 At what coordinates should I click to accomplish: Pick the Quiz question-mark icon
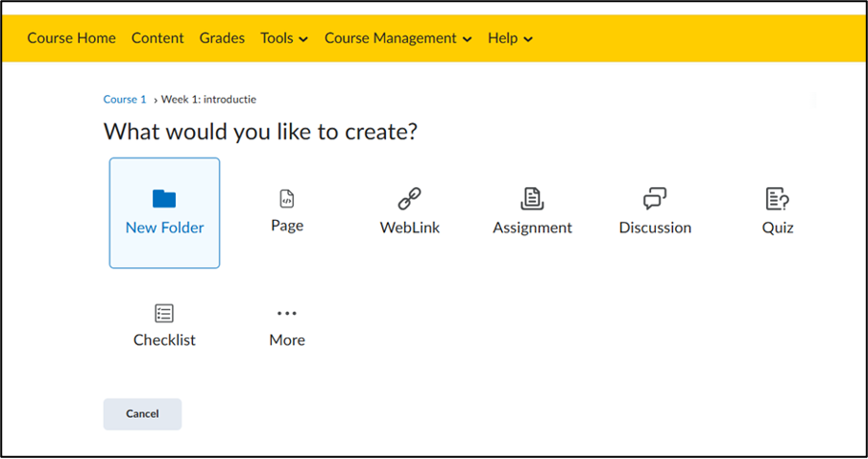[778, 199]
